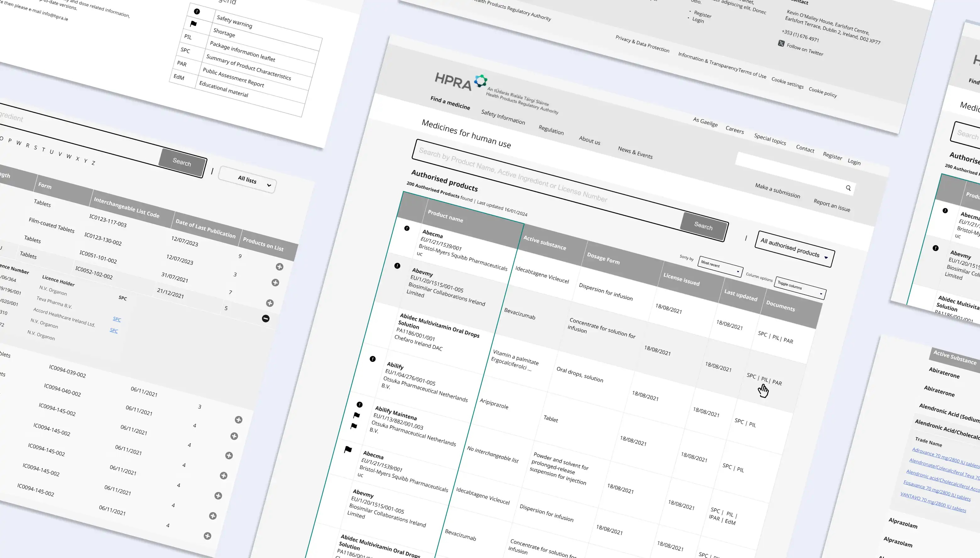Click letter T in alphabet filter
This screenshot has width=980, height=558.
(x=43, y=150)
